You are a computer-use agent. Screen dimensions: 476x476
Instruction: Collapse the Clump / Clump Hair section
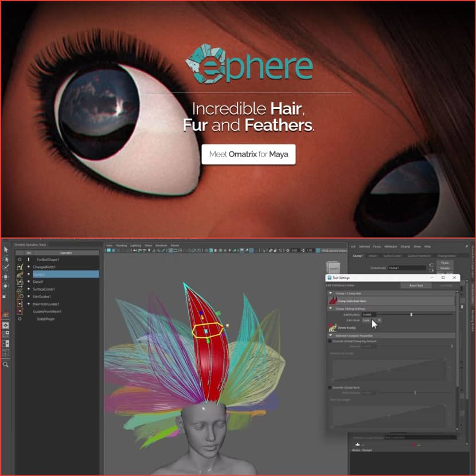(x=330, y=293)
